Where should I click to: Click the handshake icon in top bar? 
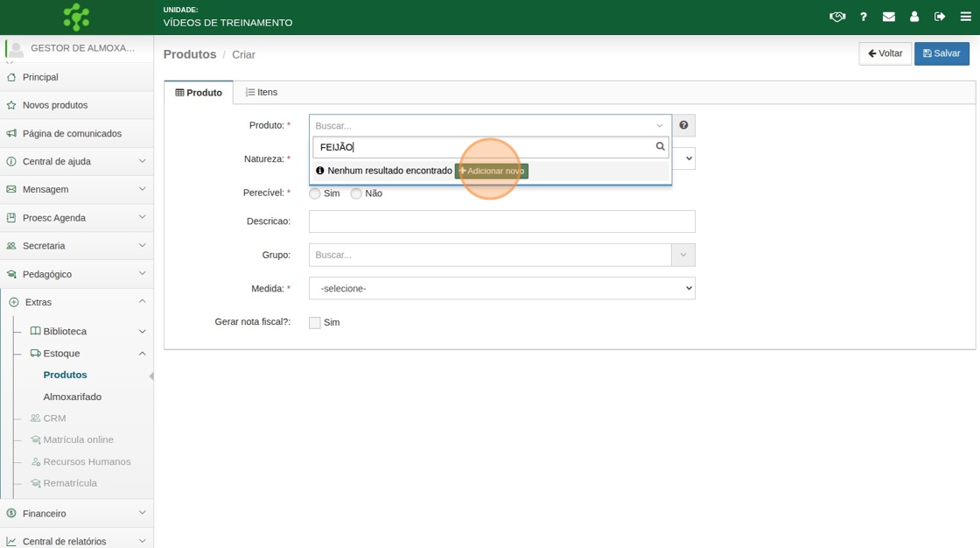[x=837, y=17]
